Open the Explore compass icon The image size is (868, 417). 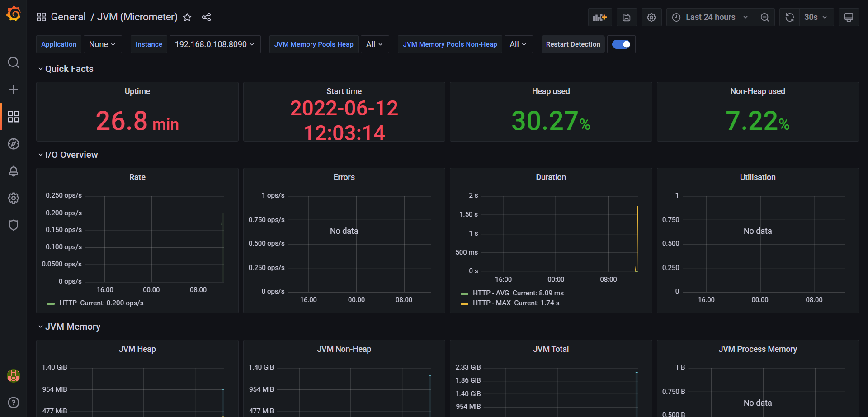[x=14, y=144]
